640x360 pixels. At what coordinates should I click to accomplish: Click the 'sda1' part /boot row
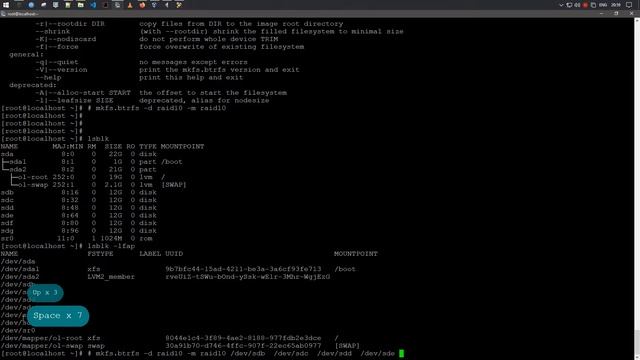[x=92, y=162]
